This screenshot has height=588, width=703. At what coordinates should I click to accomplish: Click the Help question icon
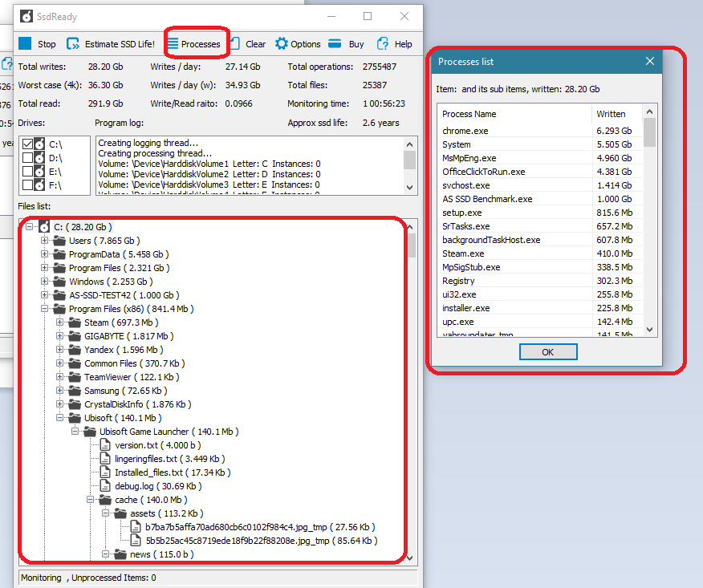tap(383, 43)
